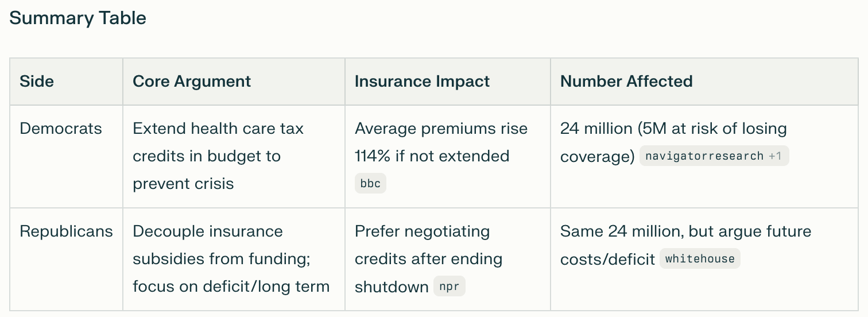Click the Insurance Impact column header

422,82
